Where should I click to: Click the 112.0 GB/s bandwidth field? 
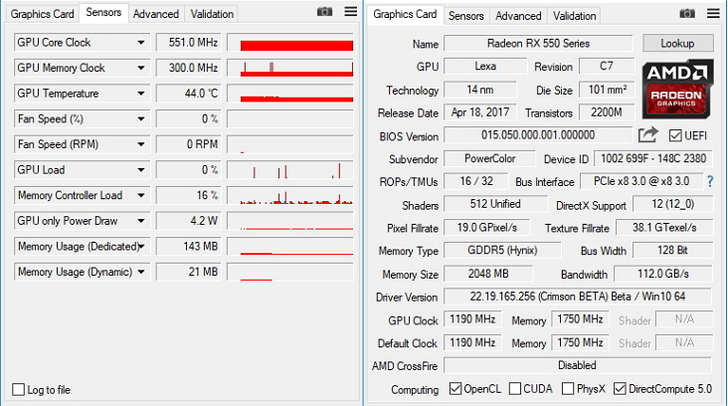(663, 274)
